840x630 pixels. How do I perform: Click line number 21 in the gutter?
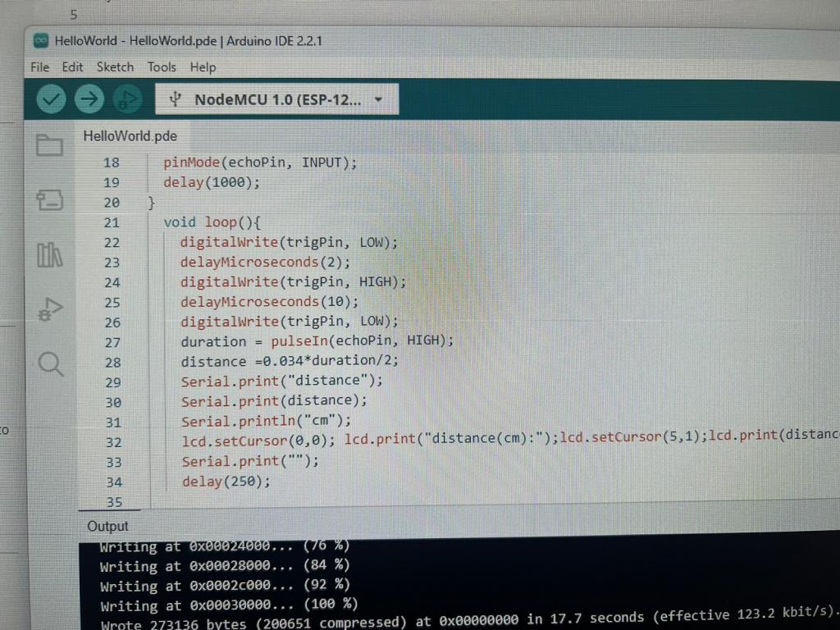(x=112, y=223)
